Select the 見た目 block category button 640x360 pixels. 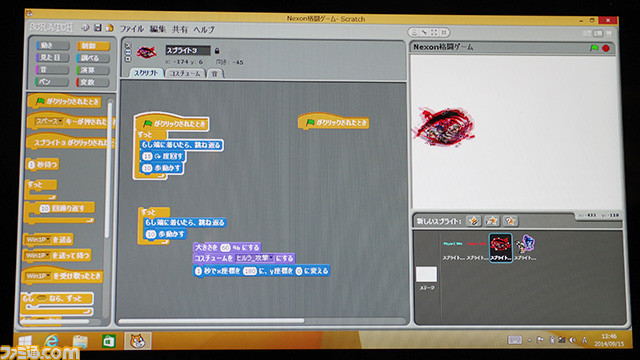(52, 58)
